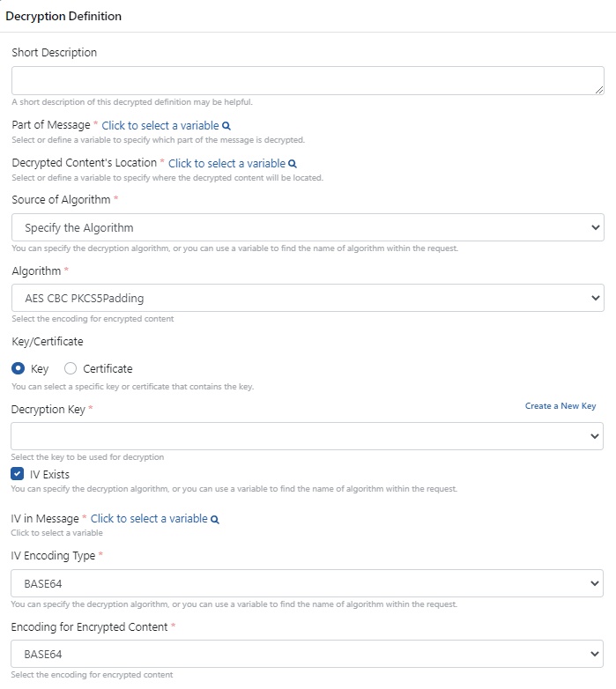The image size is (616, 689).
Task: Click the magnifier icon beside Part of Message
Action: (226, 126)
